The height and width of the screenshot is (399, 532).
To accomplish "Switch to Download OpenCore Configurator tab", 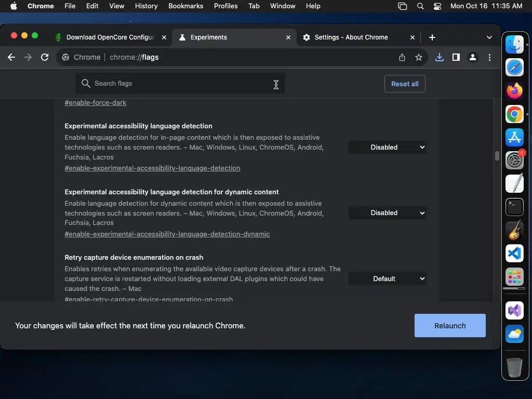I will click(110, 37).
